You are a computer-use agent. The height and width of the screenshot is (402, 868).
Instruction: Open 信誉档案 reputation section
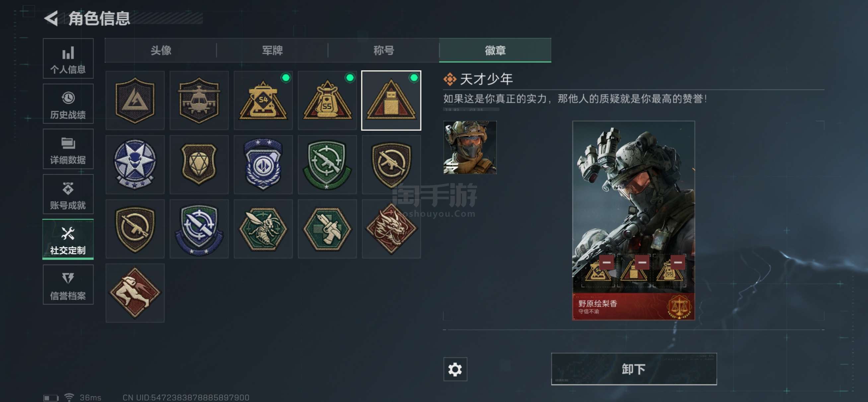(68, 285)
